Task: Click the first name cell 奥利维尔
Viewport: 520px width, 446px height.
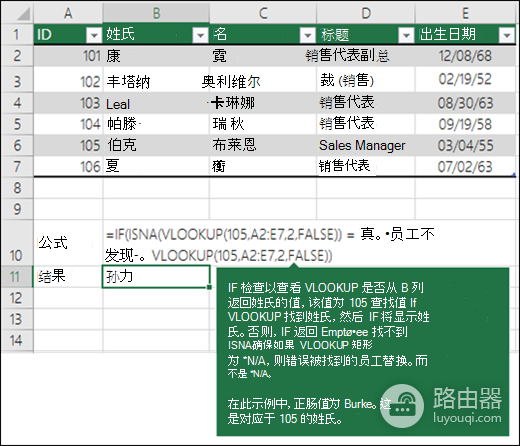Action: 263,80
